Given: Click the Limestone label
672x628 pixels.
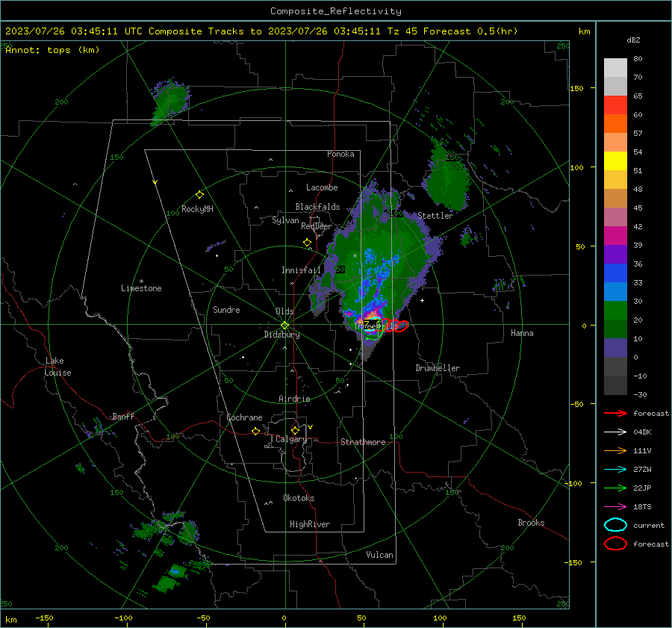Looking at the screenshot, I should (141, 288).
